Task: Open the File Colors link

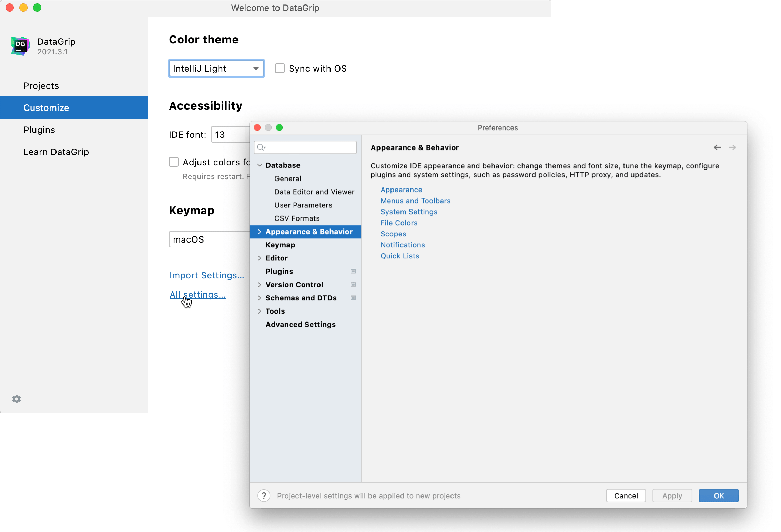Action: click(x=399, y=223)
